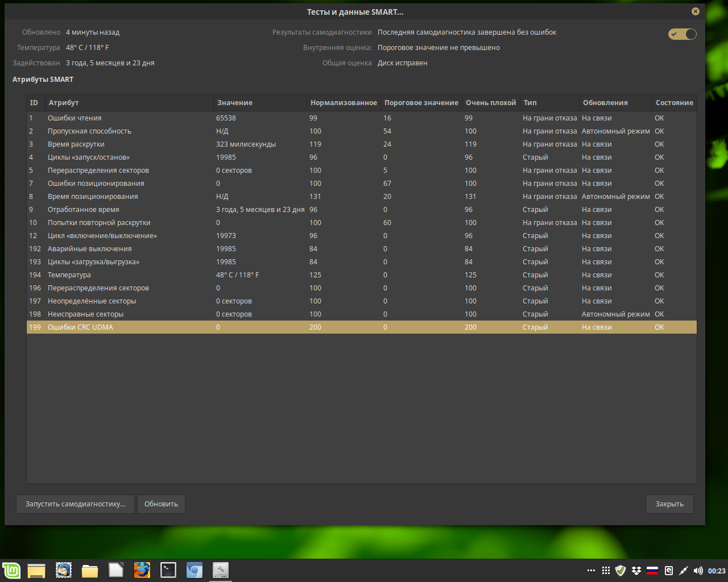Viewport: 728px width, 582px height.
Task: Toggle the SMART enable switch
Action: pyautogui.click(x=682, y=34)
